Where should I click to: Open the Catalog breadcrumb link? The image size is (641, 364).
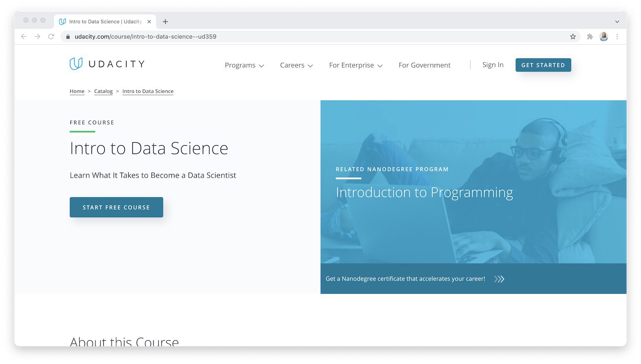pos(103,91)
